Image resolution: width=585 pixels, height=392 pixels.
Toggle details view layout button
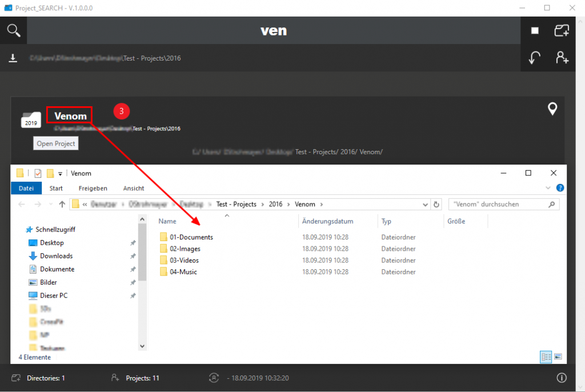coord(546,357)
